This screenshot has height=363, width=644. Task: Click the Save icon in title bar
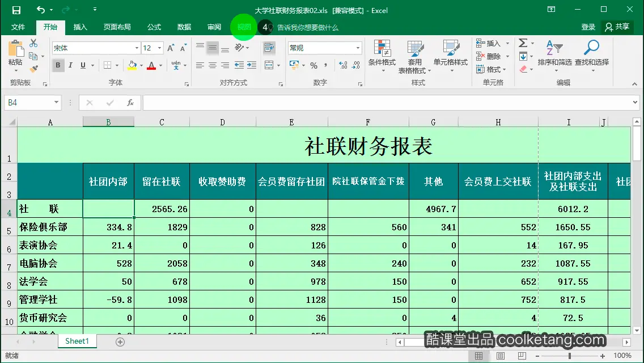[16, 10]
